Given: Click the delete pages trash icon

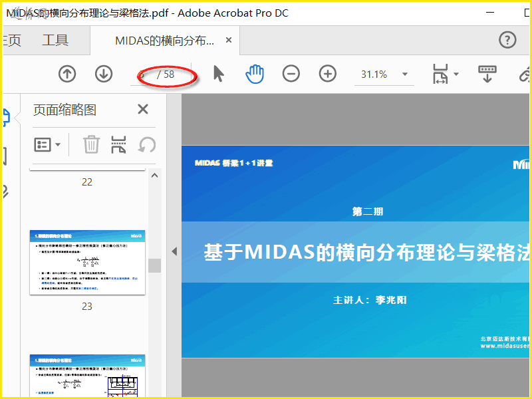Looking at the screenshot, I should [91, 144].
